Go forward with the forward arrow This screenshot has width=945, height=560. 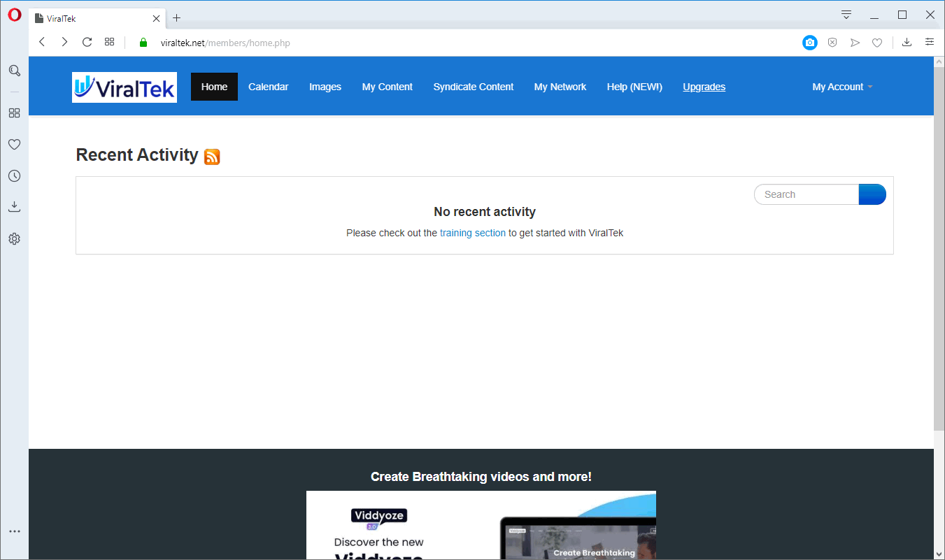64,42
